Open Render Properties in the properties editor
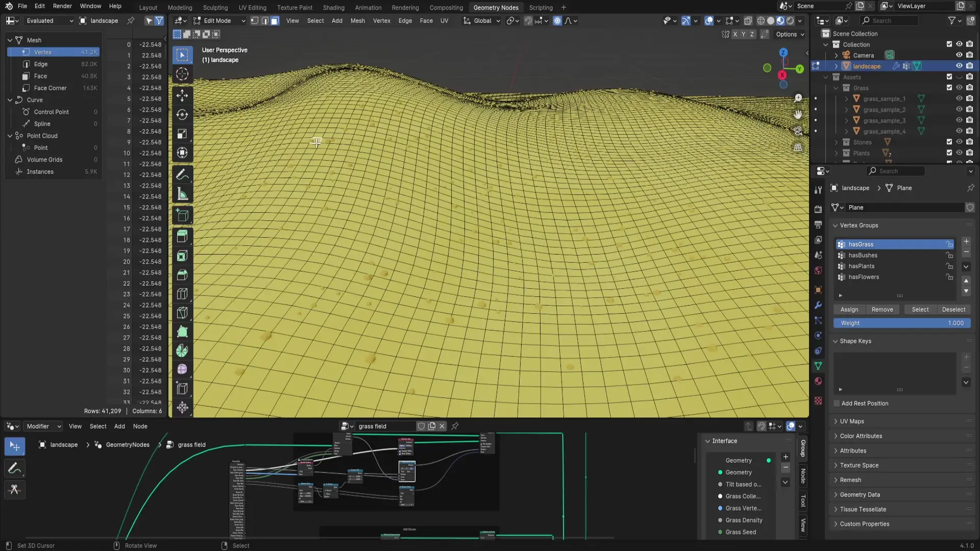 [x=818, y=209]
